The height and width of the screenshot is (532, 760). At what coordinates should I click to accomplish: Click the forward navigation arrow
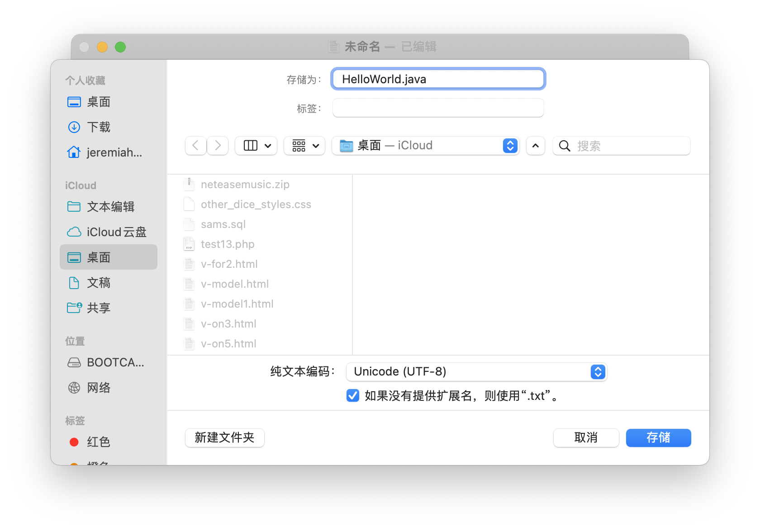(x=218, y=146)
